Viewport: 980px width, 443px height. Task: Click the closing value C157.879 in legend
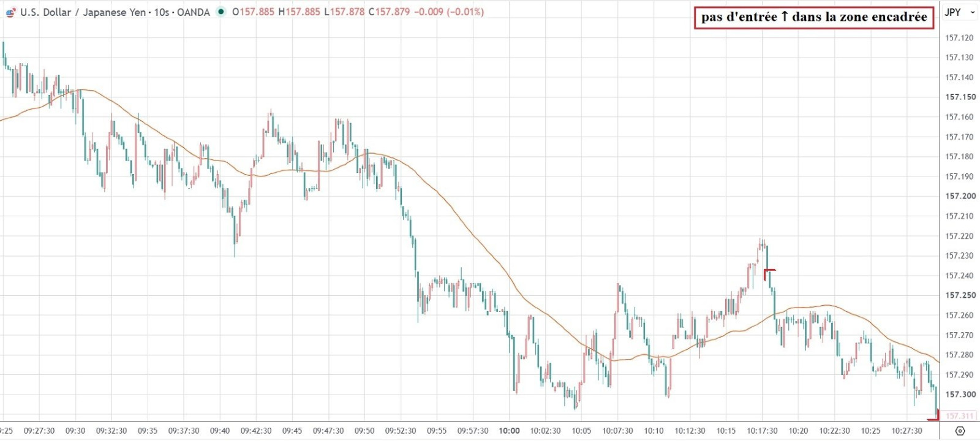[389, 12]
